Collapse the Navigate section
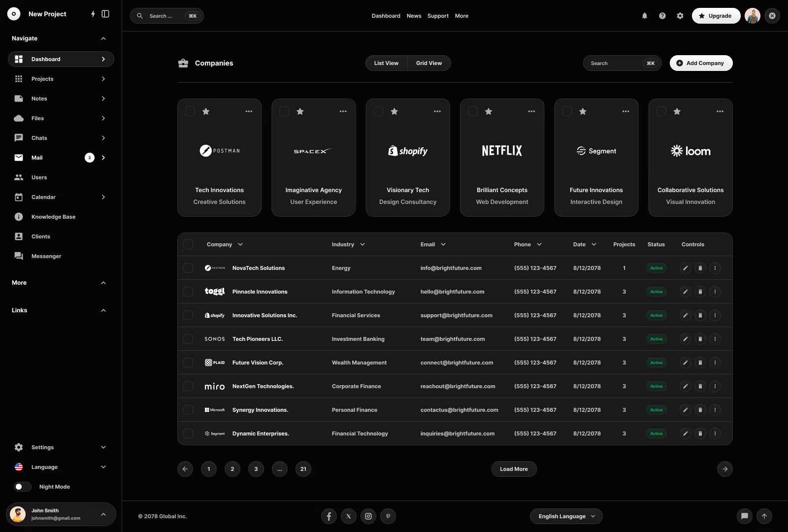788x532 pixels. click(103, 38)
